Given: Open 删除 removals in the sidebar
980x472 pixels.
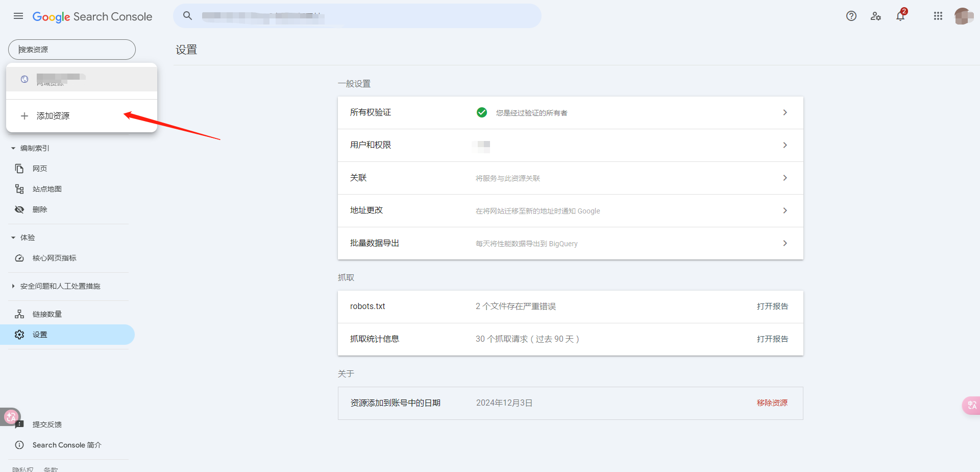Looking at the screenshot, I should tap(40, 209).
